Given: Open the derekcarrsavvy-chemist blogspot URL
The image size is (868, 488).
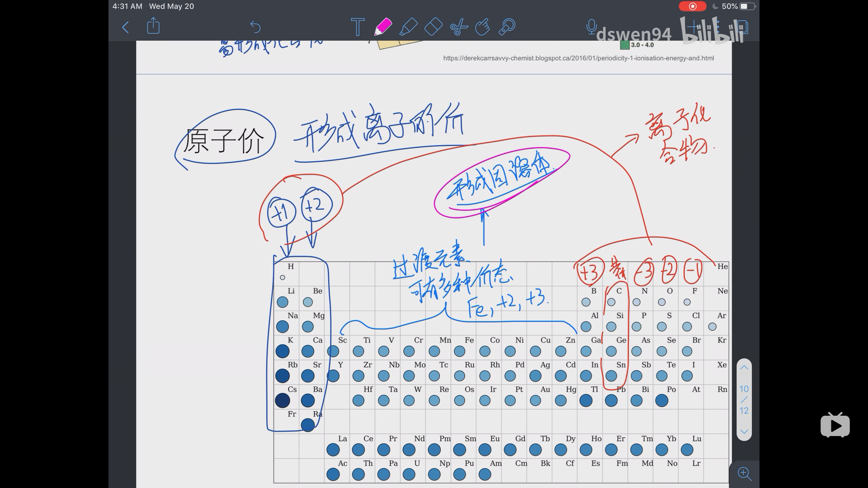Looking at the screenshot, I should pos(578,58).
